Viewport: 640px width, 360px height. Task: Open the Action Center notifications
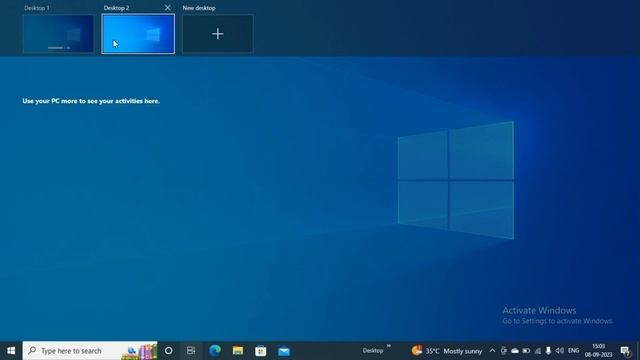(x=625, y=351)
